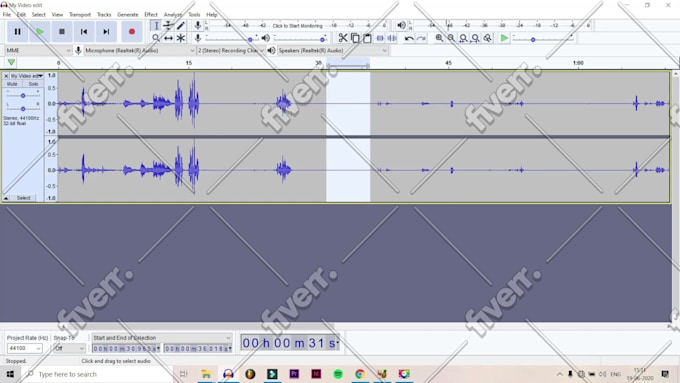
Task: Select the Multi-Tool asterisk icon
Action: click(x=181, y=38)
